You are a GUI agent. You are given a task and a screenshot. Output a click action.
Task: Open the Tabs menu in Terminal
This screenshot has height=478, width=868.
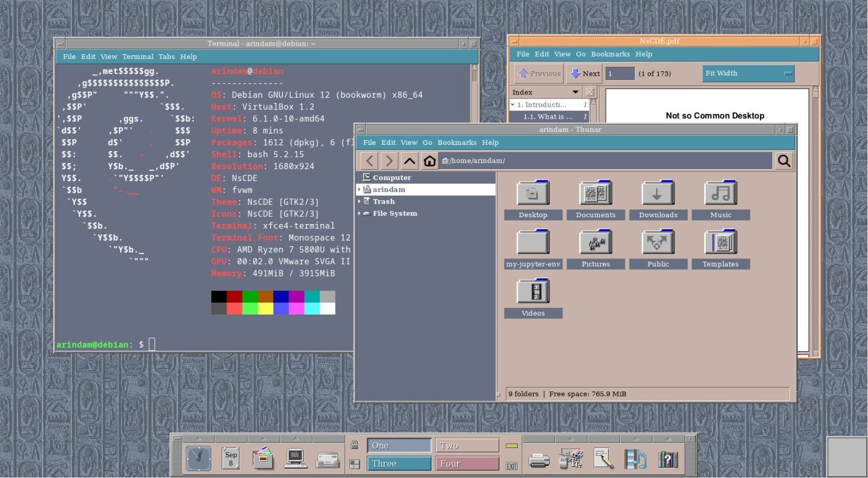166,57
